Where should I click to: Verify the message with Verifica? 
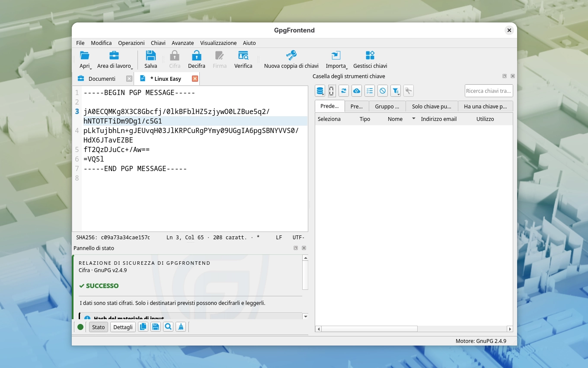click(x=243, y=60)
